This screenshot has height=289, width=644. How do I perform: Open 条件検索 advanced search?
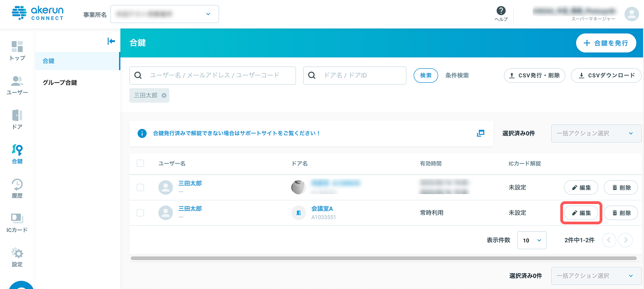[x=457, y=76]
